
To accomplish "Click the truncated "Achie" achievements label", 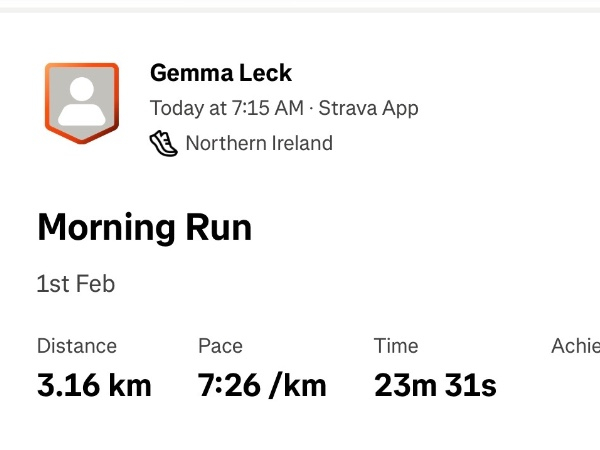I will pyautogui.click(x=575, y=346).
